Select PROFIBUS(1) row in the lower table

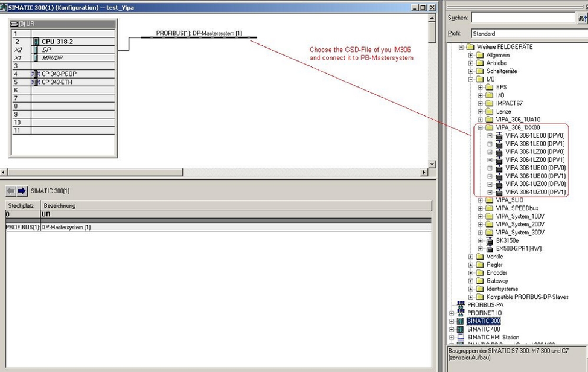(x=219, y=227)
